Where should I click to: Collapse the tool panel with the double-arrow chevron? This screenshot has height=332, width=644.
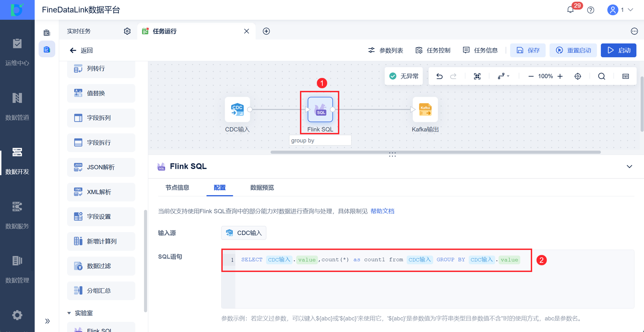pyautogui.click(x=47, y=321)
